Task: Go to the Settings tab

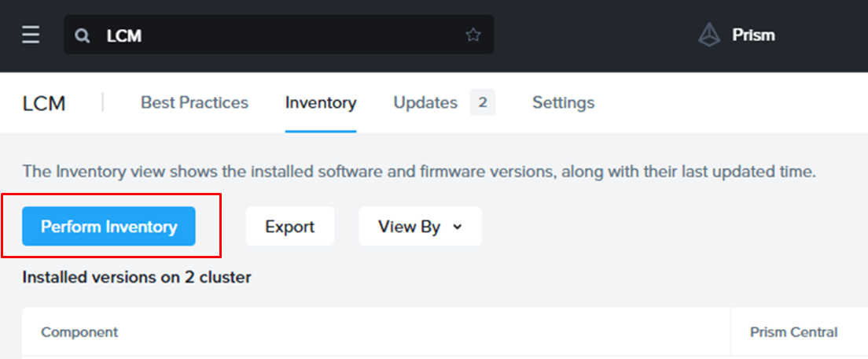Action: coord(563,102)
